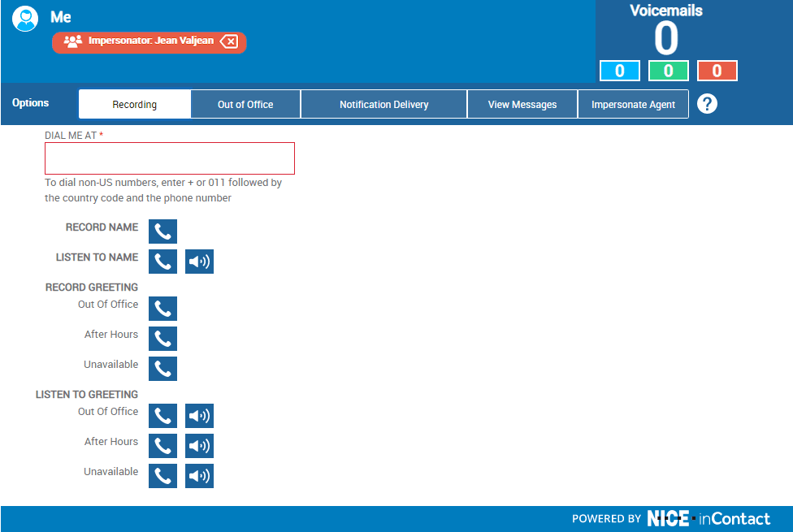Go to the View Messages tab
The height and width of the screenshot is (532, 793).
[522, 104]
